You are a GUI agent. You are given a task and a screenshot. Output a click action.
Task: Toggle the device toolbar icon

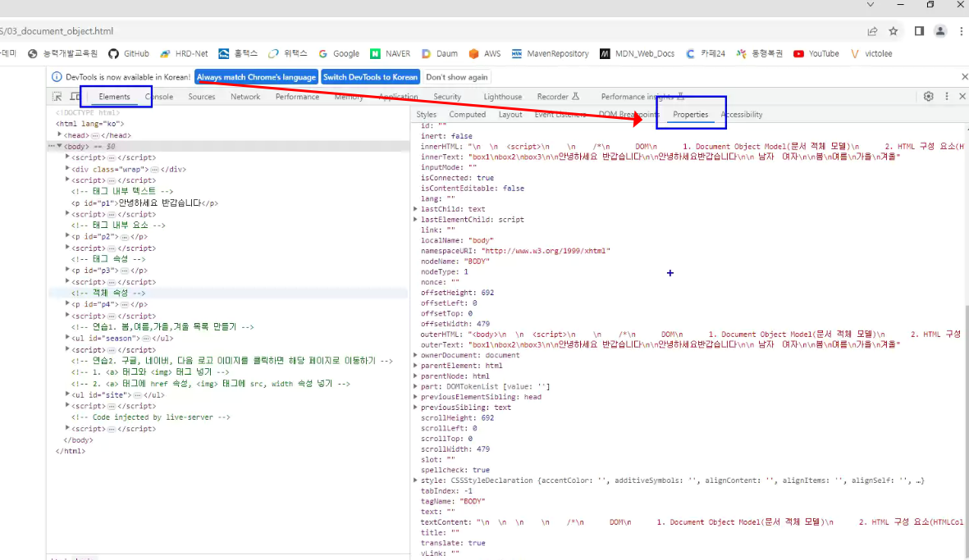click(x=75, y=96)
